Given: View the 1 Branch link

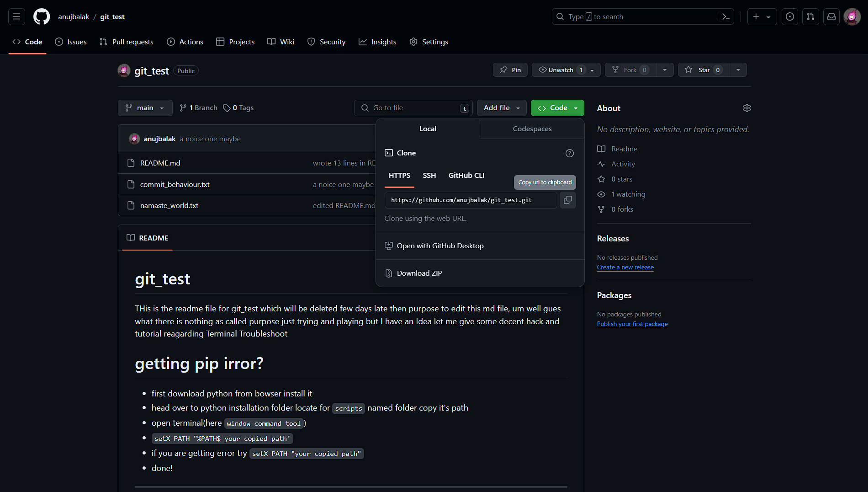Looking at the screenshot, I should coord(198,108).
